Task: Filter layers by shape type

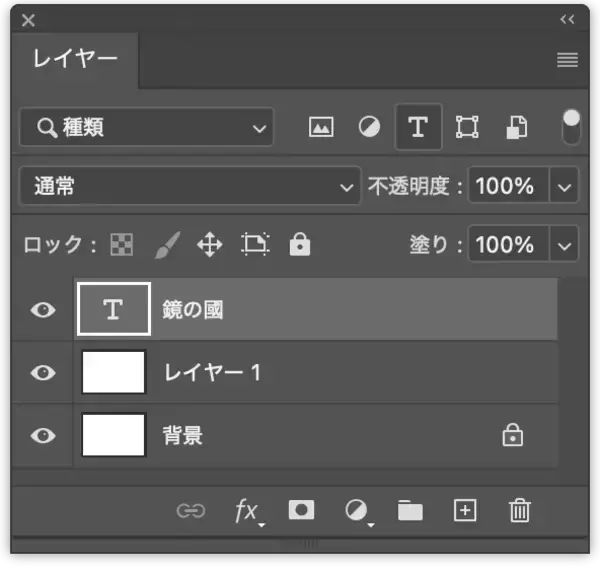Action: (x=467, y=127)
